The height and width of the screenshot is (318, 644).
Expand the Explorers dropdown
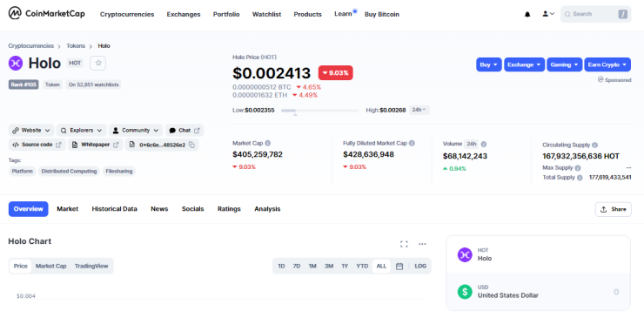[x=81, y=131]
